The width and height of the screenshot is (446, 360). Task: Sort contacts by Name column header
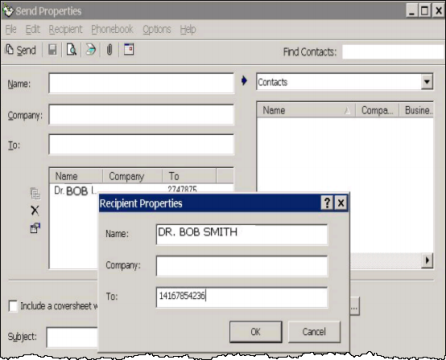coord(306,110)
